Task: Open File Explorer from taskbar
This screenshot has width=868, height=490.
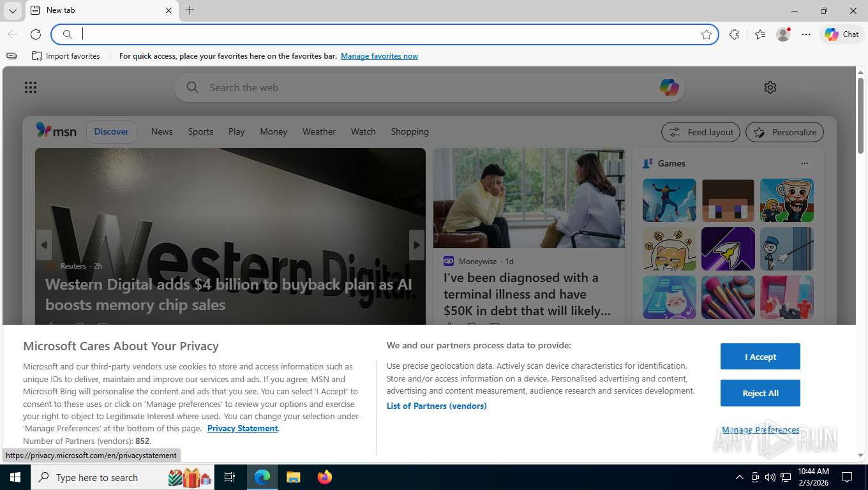Action: [x=293, y=477]
